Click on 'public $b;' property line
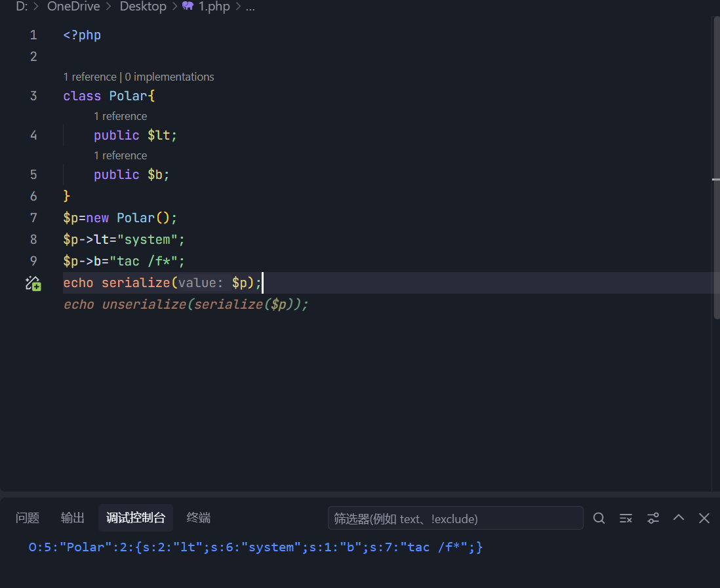The image size is (720, 588). [x=132, y=175]
